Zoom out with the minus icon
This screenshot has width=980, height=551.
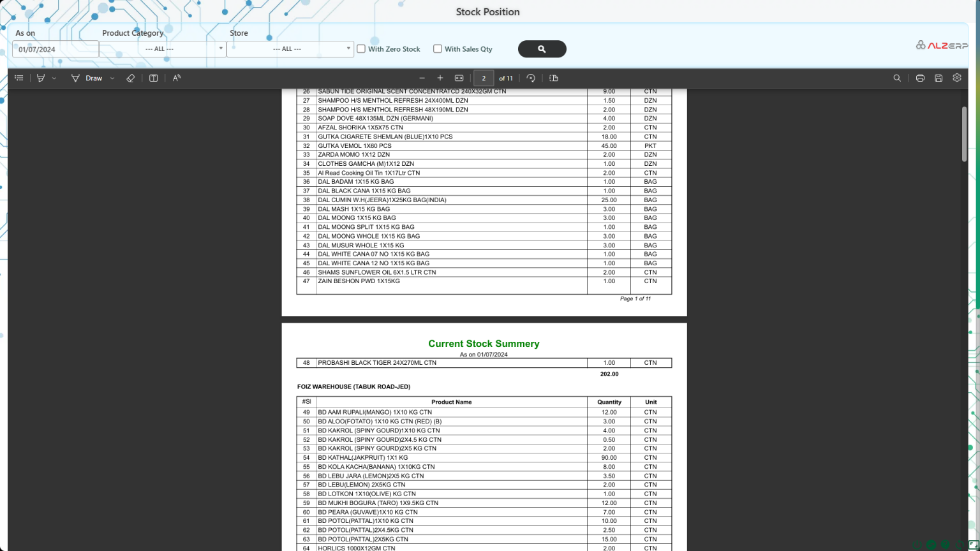(422, 78)
